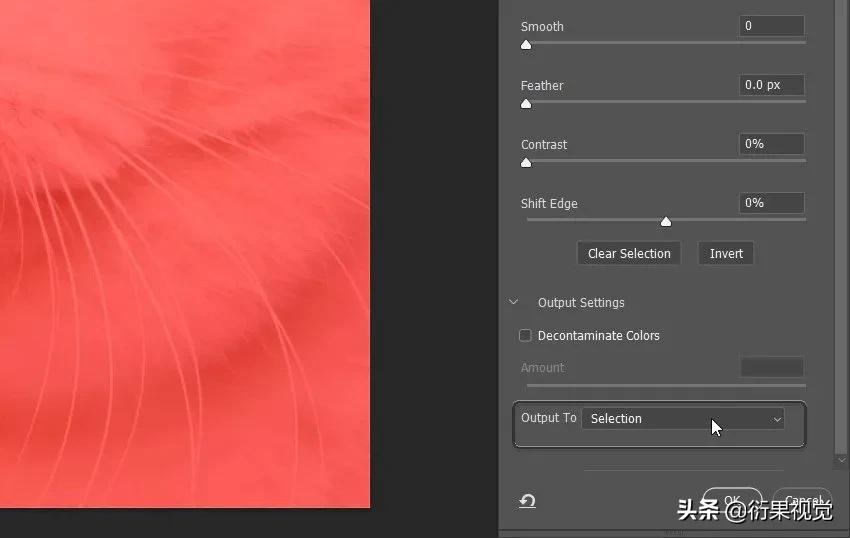Viewport: 850px width, 538px height.
Task: Click the Feather slider handle
Action: (526, 104)
